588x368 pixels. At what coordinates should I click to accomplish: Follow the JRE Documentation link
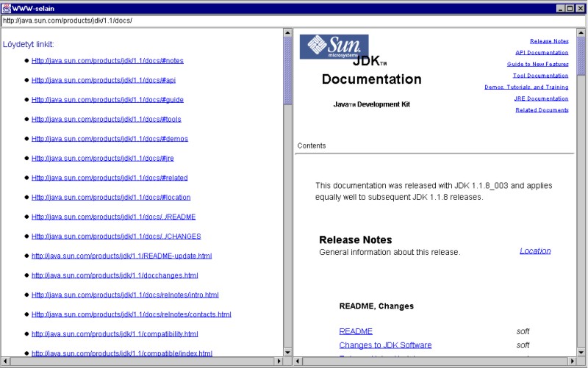click(541, 98)
